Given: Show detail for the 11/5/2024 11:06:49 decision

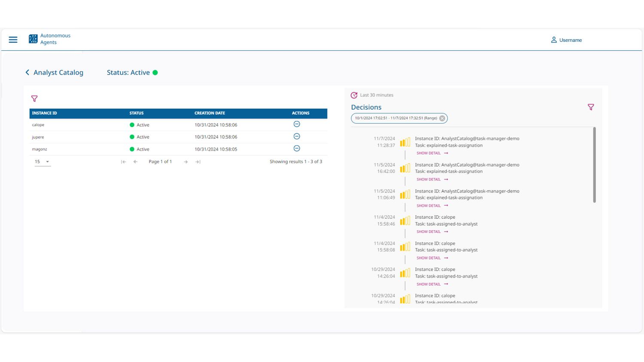Looking at the screenshot, I should coord(432,206).
